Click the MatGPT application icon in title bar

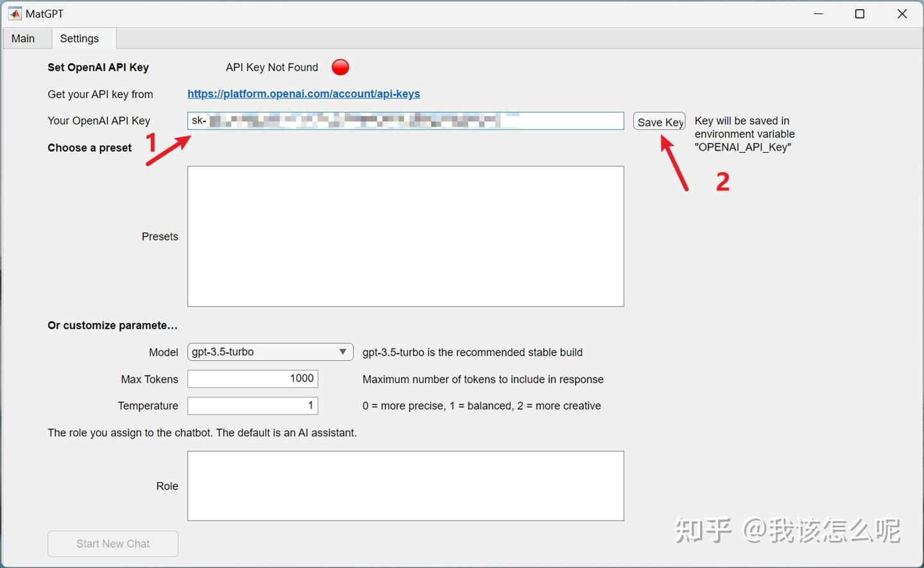tap(14, 13)
